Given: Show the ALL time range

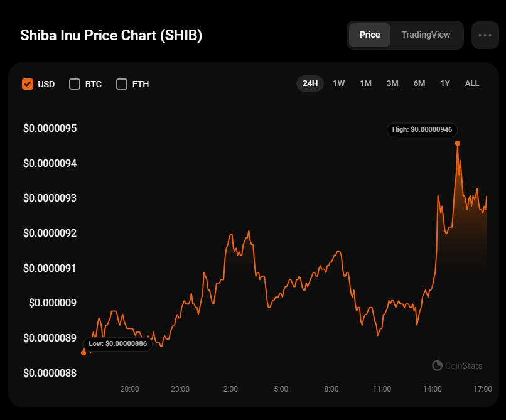Looking at the screenshot, I should [472, 83].
